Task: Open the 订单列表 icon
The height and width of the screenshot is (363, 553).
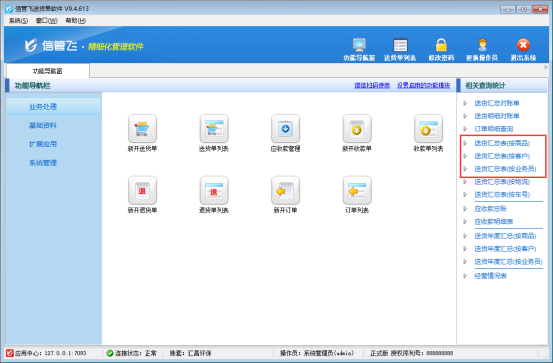Action: [x=357, y=190]
